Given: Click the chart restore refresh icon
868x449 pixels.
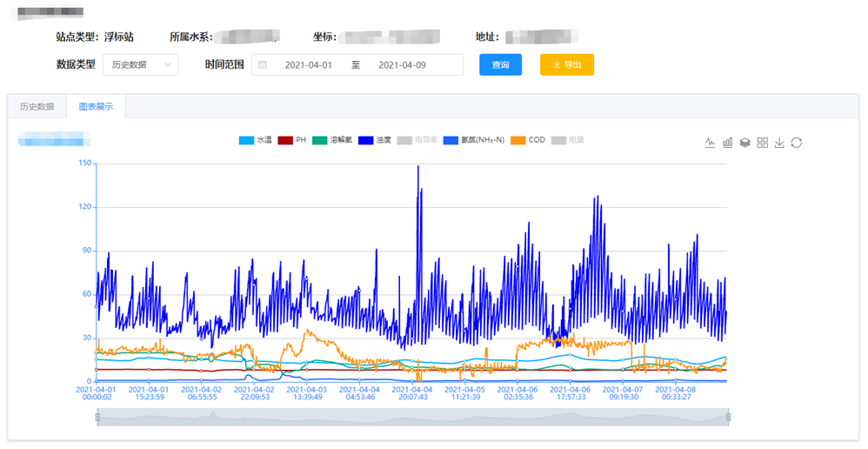Looking at the screenshot, I should tap(797, 143).
